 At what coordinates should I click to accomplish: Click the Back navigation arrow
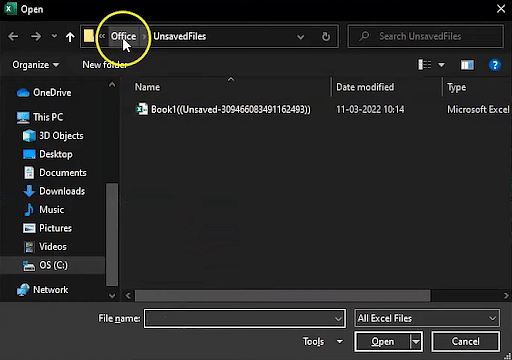coord(13,36)
